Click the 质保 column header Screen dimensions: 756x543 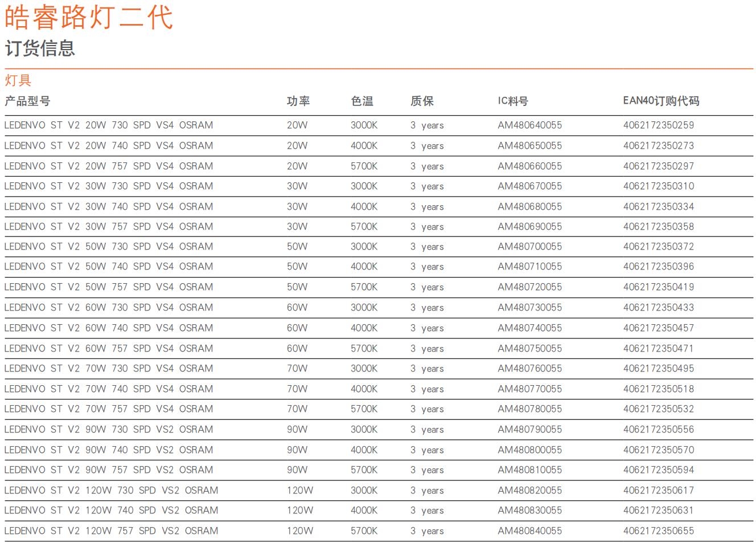(x=422, y=101)
